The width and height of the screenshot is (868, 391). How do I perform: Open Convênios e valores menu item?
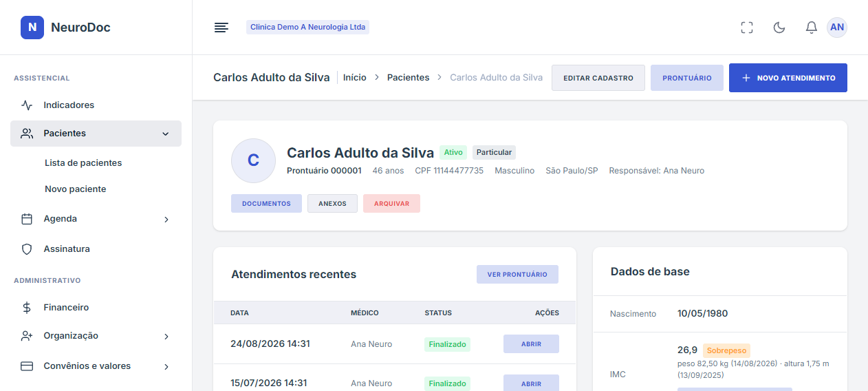(96, 366)
